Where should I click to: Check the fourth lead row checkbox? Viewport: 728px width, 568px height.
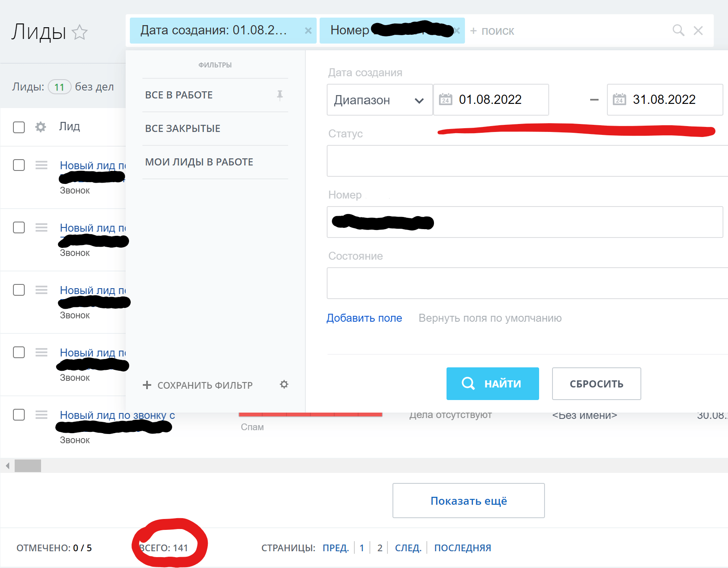coord(19,352)
